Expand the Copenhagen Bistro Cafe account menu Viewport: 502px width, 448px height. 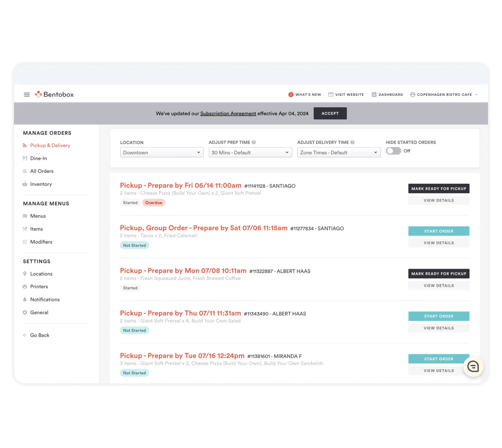(x=444, y=94)
